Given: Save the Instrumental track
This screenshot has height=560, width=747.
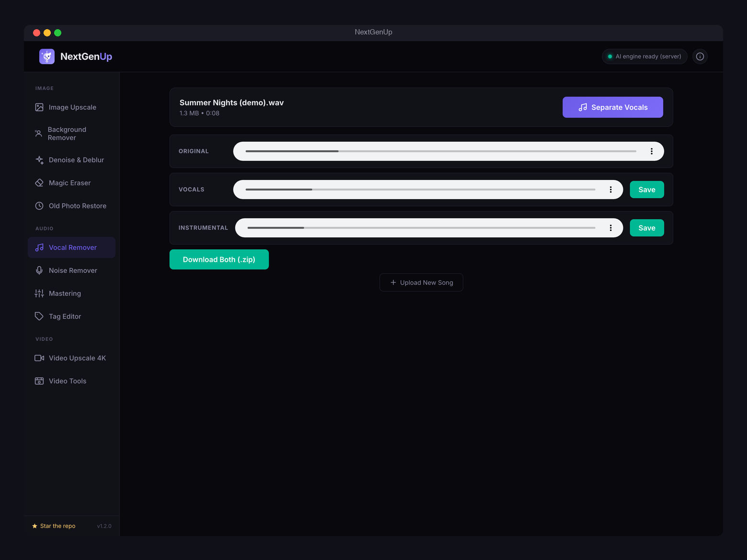Looking at the screenshot, I should (647, 228).
